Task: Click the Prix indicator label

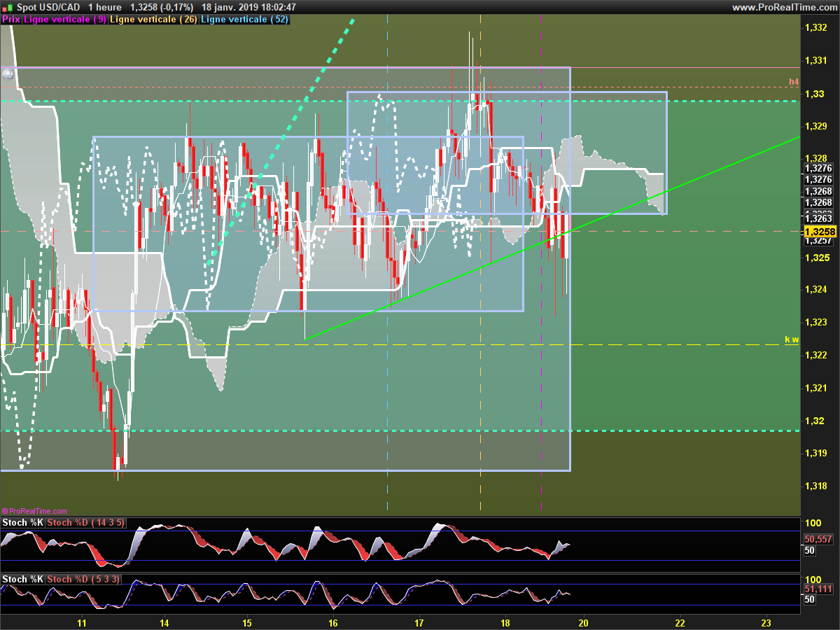Action: click(x=11, y=20)
